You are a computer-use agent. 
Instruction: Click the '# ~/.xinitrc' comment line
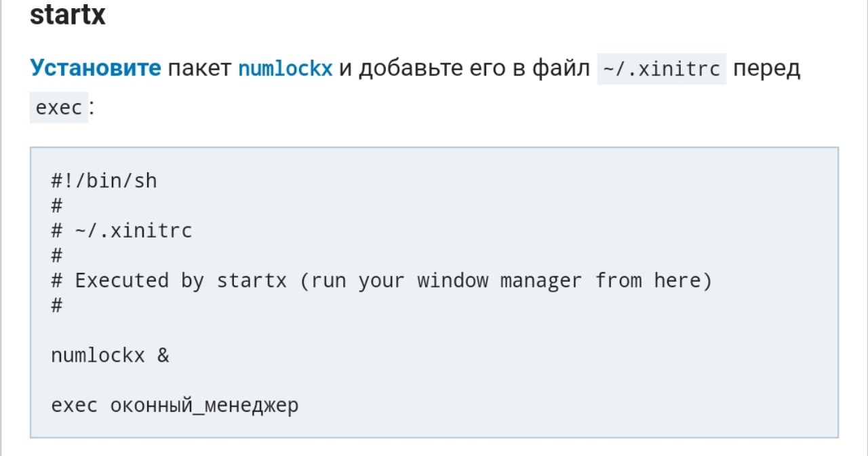121,231
